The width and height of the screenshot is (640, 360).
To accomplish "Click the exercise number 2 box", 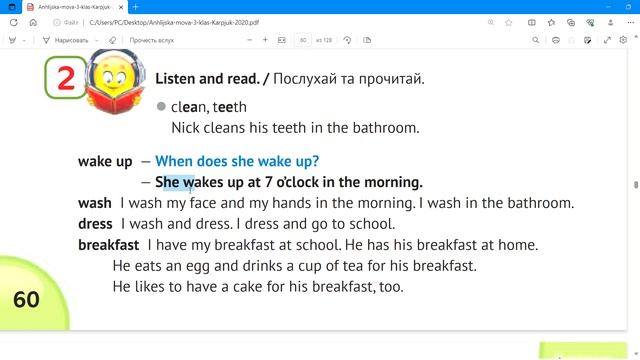I will (x=65, y=78).
